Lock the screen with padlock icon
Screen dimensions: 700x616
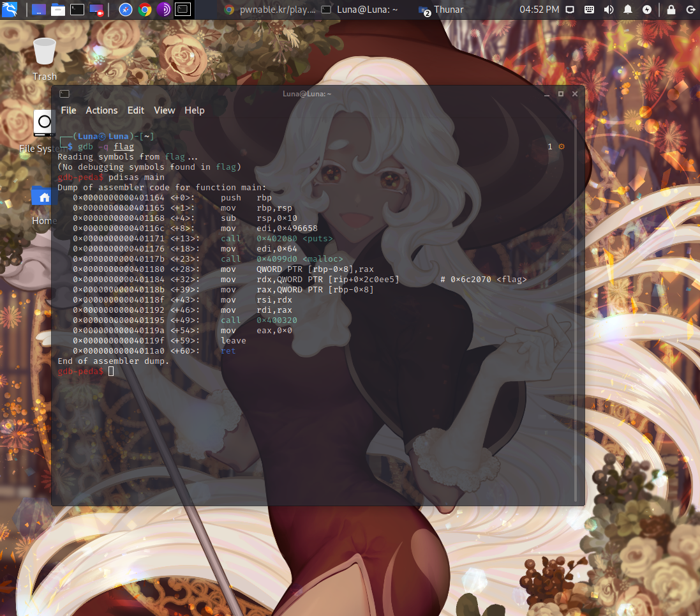[671, 10]
